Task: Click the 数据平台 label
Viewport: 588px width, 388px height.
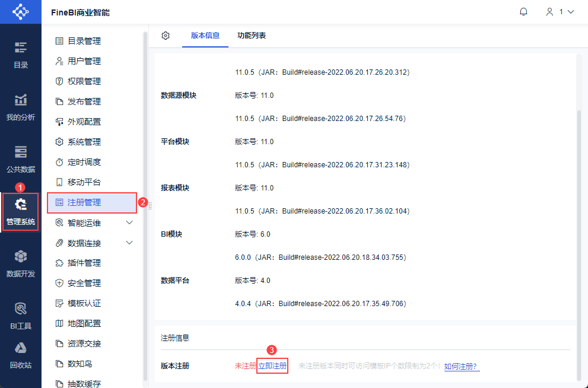Action: [175, 281]
